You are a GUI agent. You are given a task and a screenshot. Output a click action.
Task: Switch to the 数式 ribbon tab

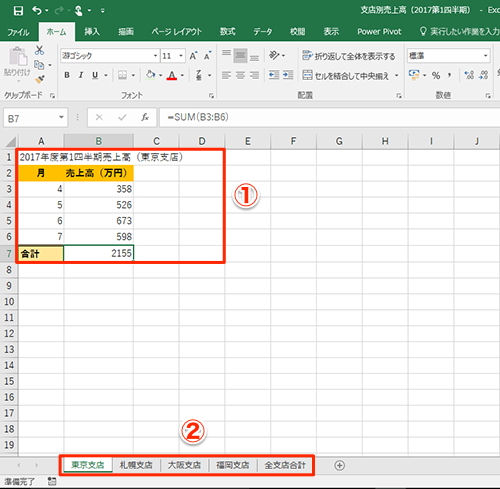coord(228,32)
